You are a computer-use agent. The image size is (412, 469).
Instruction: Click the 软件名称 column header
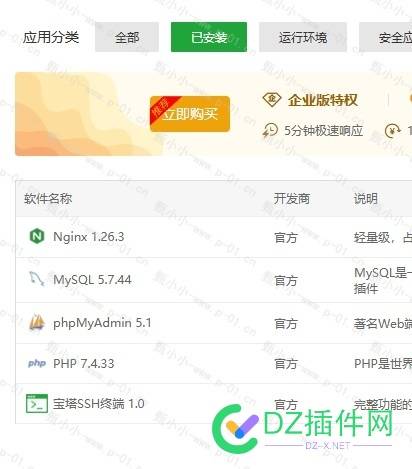coord(48,199)
